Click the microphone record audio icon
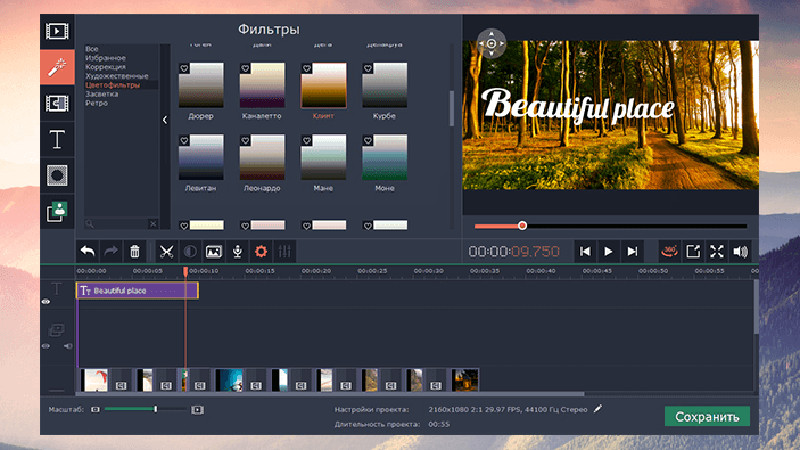 pyautogui.click(x=237, y=252)
